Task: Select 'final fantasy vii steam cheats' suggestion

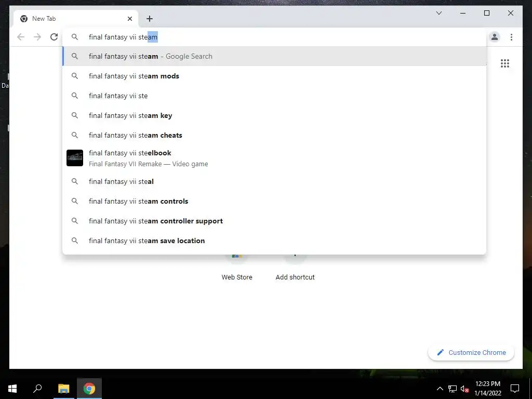Action: (x=274, y=135)
